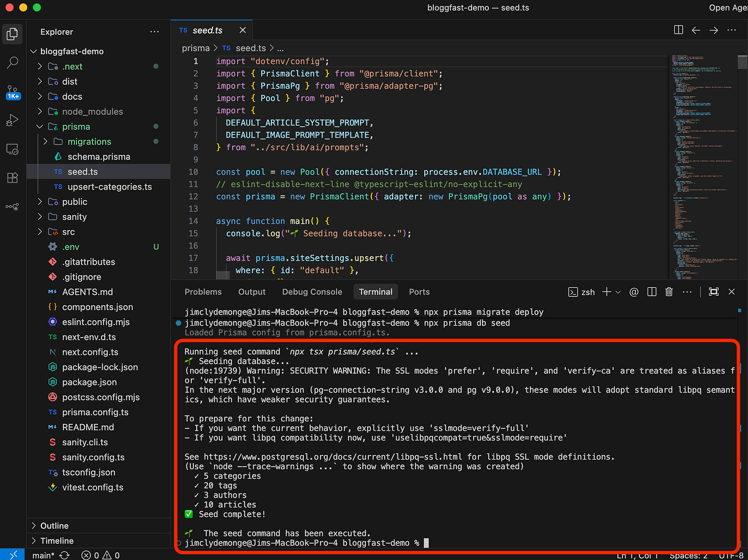Switch to the Output tab
This screenshot has width=748, height=560.
pos(252,292)
